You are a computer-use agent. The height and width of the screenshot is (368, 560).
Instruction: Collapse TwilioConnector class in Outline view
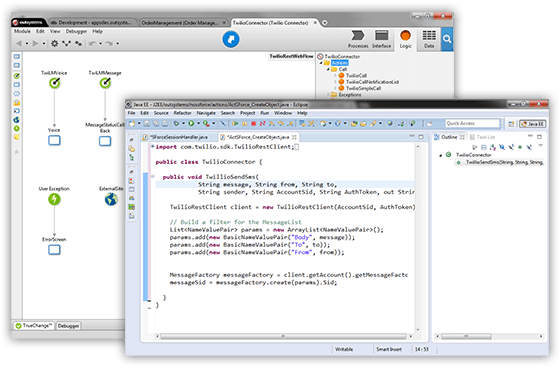pyautogui.click(x=441, y=155)
